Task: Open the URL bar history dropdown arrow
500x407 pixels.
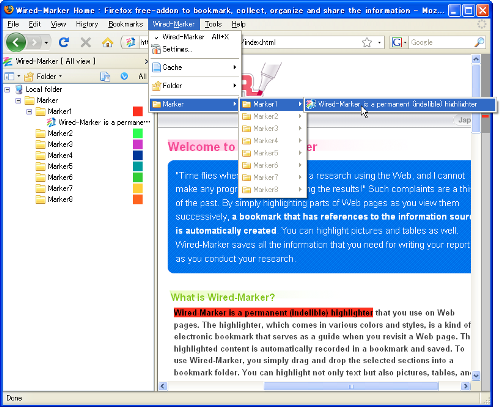Action: [x=379, y=42]
